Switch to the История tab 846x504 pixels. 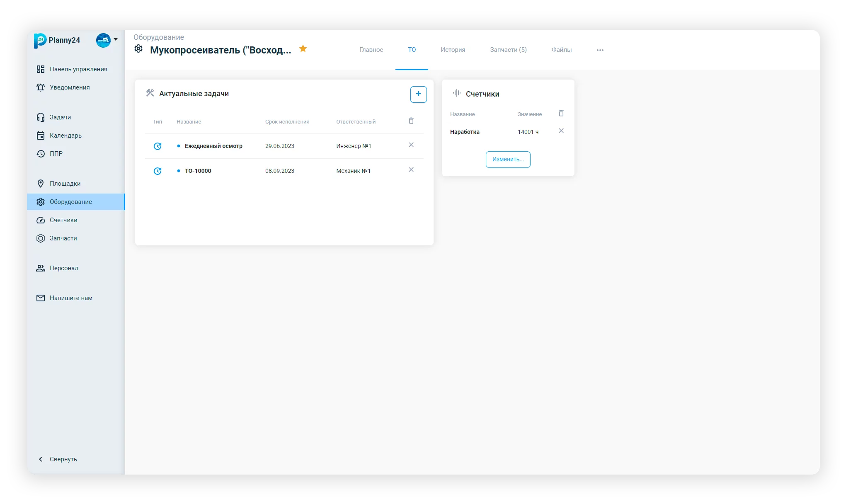453,50
